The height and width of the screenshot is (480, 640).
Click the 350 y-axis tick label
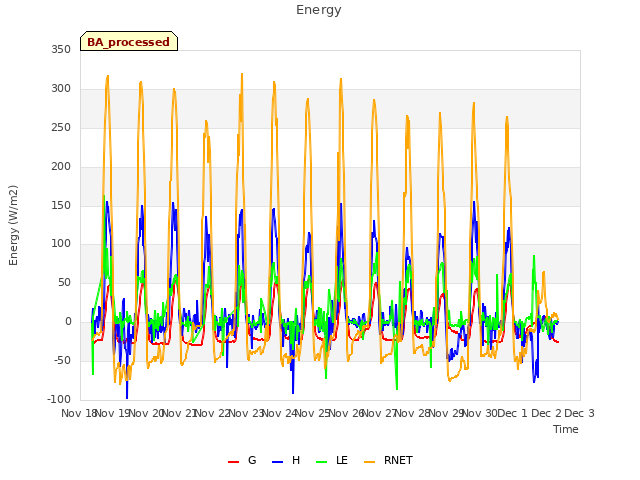61,49
